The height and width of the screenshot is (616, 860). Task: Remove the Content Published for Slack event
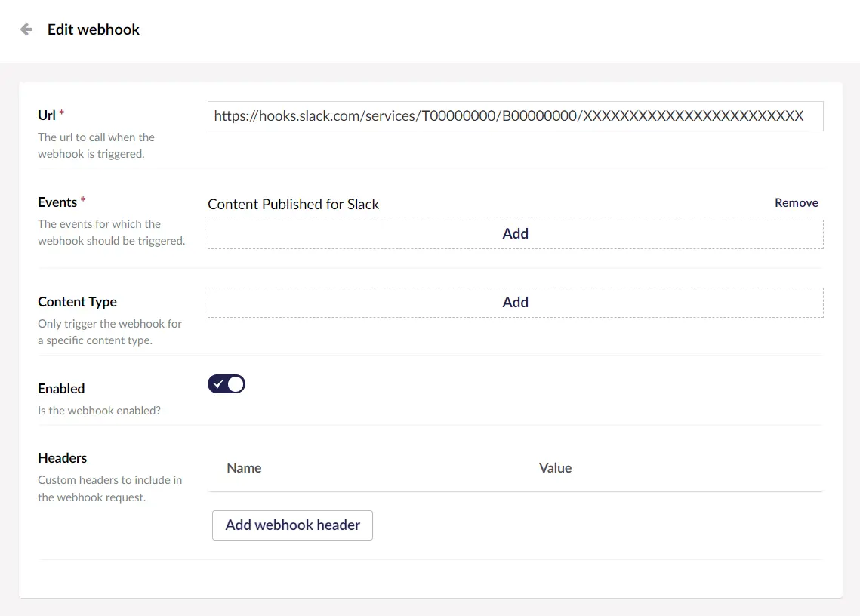point(796,202)
